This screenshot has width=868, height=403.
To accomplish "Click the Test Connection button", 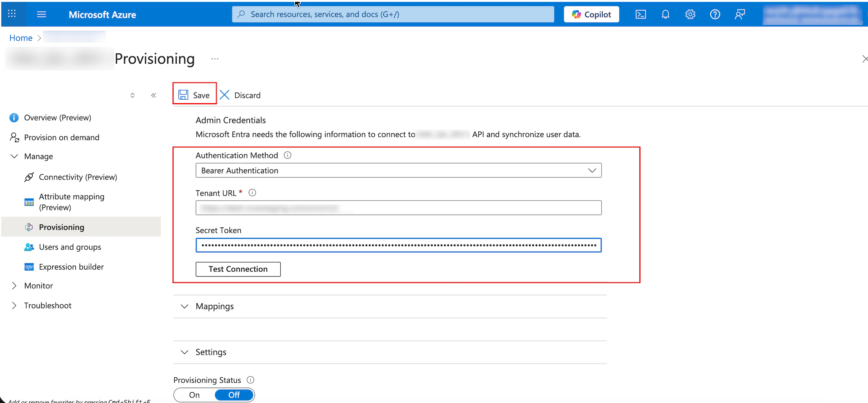I will click(238, 269).
